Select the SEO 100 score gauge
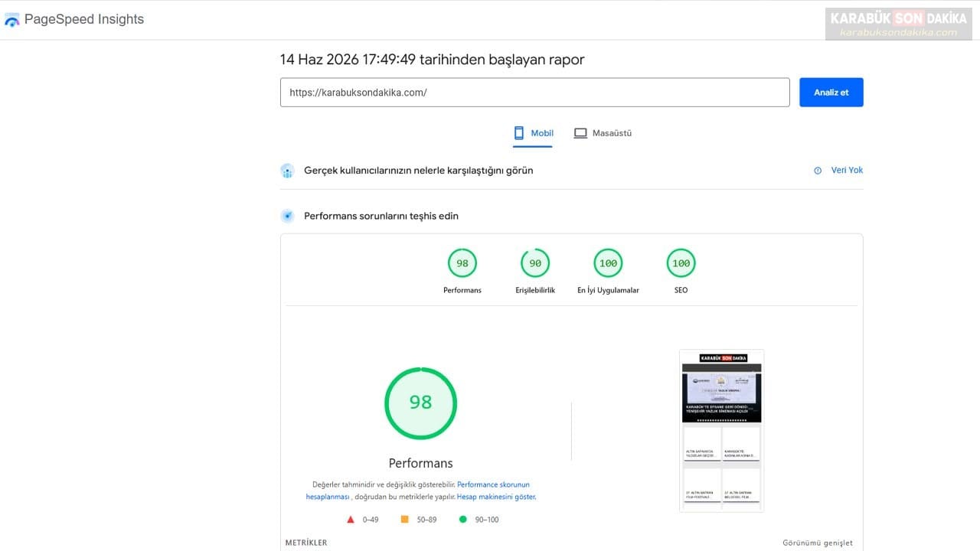Screen dimensions: 980x551 [x=681, y=263]
